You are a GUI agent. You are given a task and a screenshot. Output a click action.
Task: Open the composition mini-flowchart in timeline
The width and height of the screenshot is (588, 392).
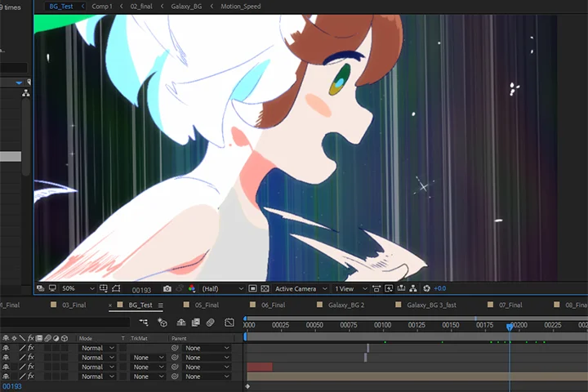point(144,323)
